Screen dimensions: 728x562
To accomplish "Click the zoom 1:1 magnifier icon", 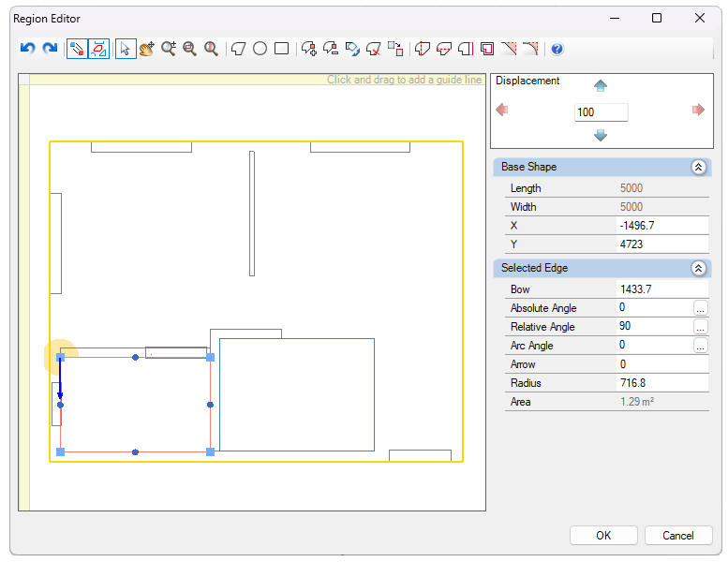I will coord(211,49).
